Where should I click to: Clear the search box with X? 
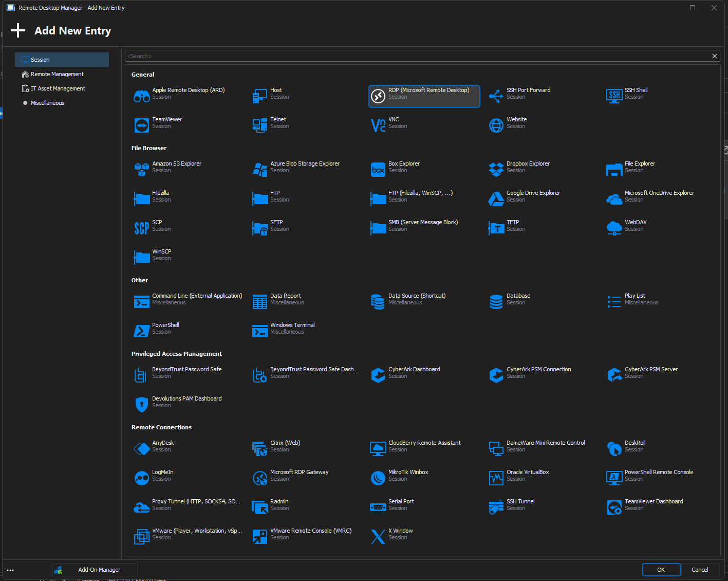714,56
